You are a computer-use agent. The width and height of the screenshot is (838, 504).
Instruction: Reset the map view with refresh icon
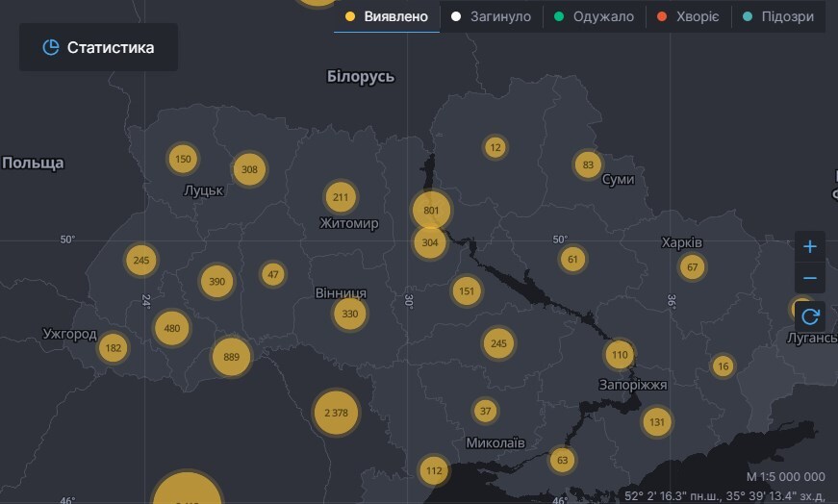tap(810, 315)
